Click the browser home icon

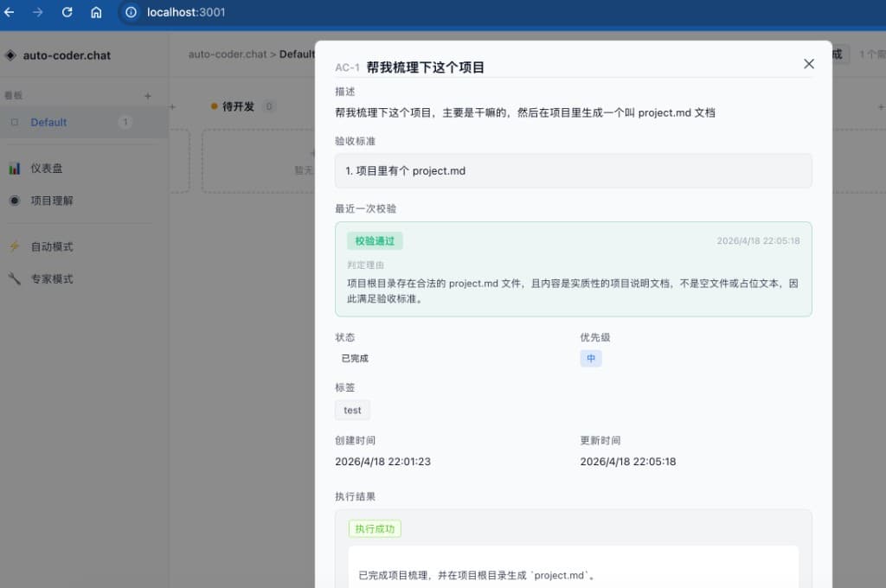click(x=96, y=13)
